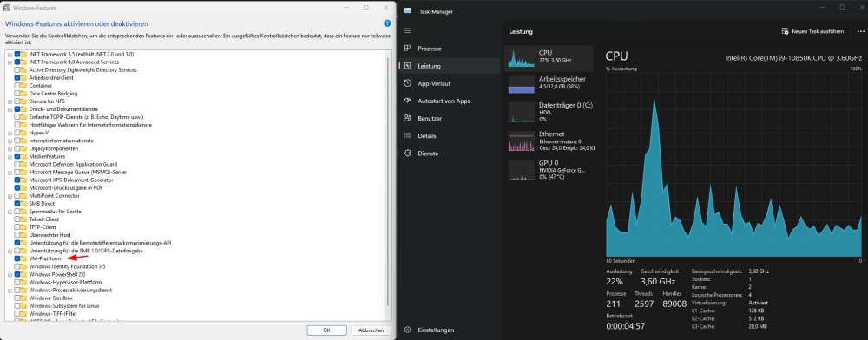The image size is (868, 340).
Task: Expand the Hyper-V tree node
Action: pos(10,133)
